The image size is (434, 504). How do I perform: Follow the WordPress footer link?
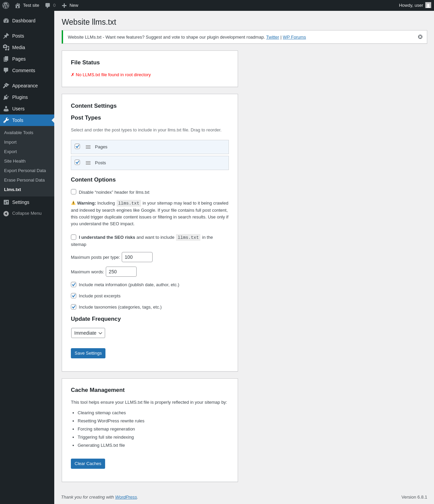point(126,497)
